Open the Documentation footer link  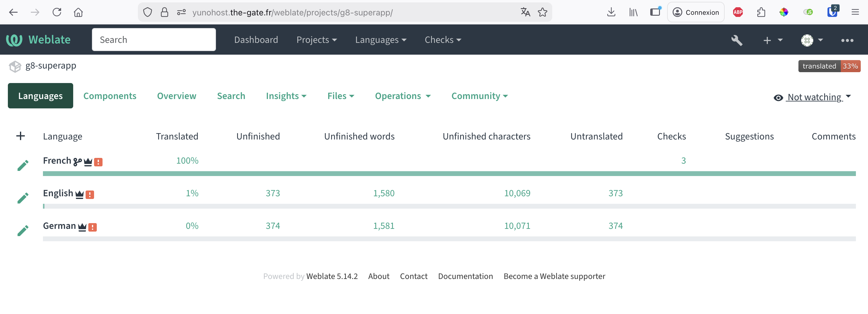point(465,276)
